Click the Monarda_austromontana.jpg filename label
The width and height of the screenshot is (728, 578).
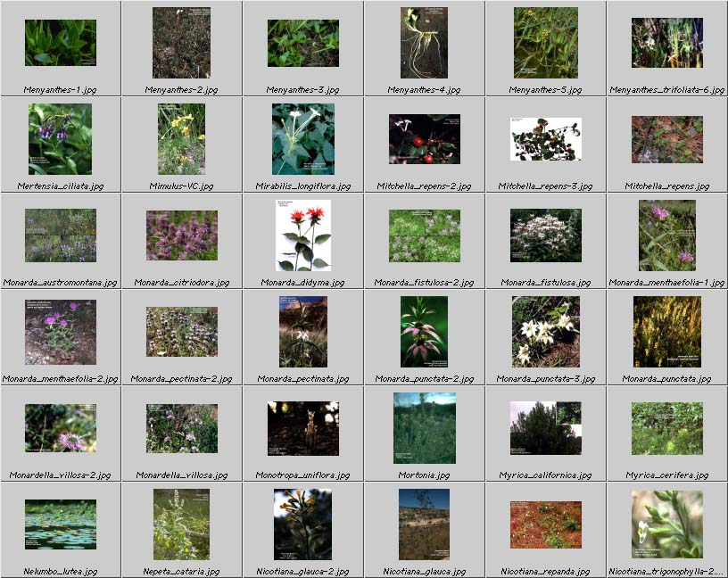(61, 283)
